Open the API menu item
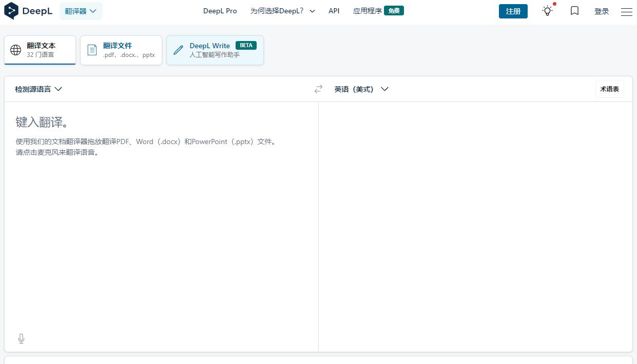Image resolution: width=637 pixels, height=364 pixels. point(334,11)
